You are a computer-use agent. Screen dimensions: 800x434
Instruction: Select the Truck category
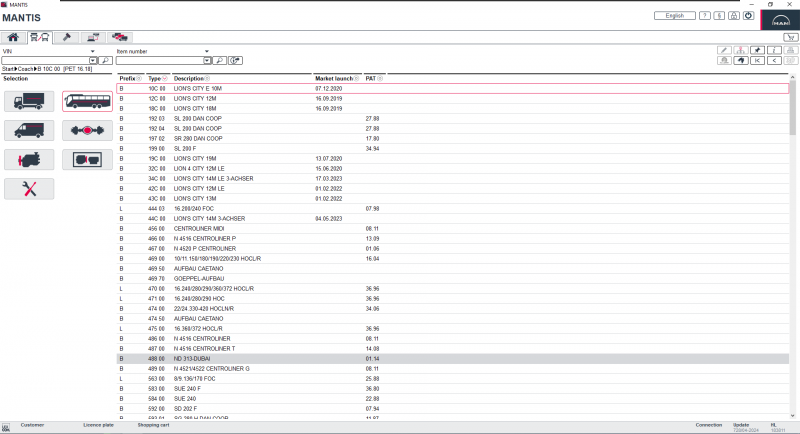coord(29,101)
